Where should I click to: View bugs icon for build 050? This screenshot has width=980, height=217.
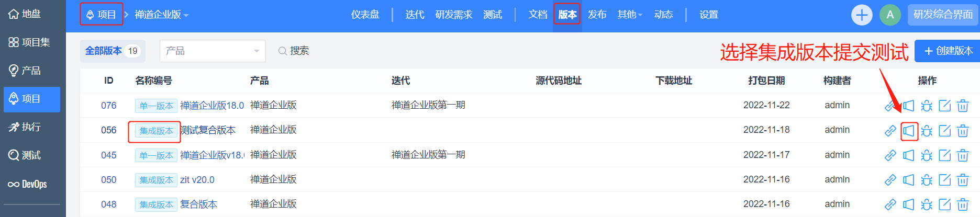click(927, 180)
